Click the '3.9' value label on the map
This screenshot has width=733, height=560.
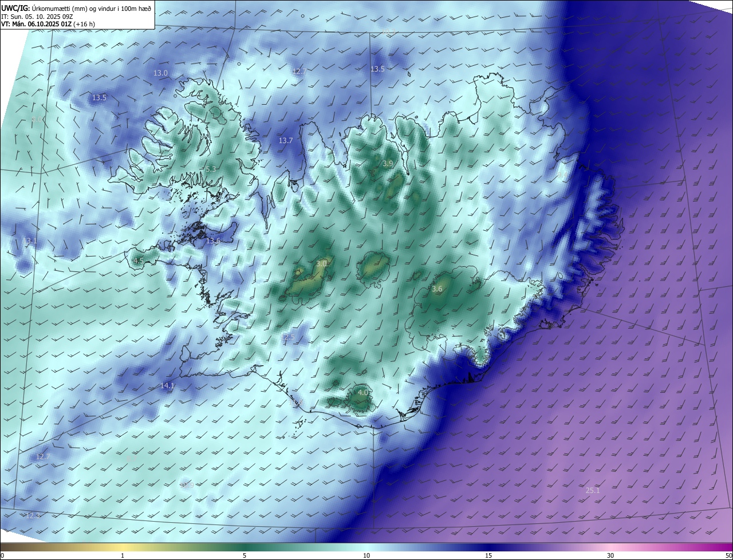(x=388, y=163)
